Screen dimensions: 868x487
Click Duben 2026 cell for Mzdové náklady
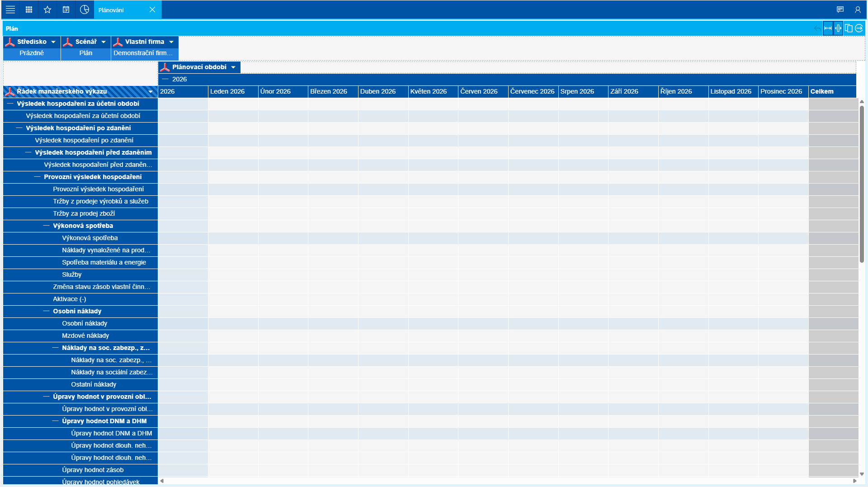click(383, 336)
